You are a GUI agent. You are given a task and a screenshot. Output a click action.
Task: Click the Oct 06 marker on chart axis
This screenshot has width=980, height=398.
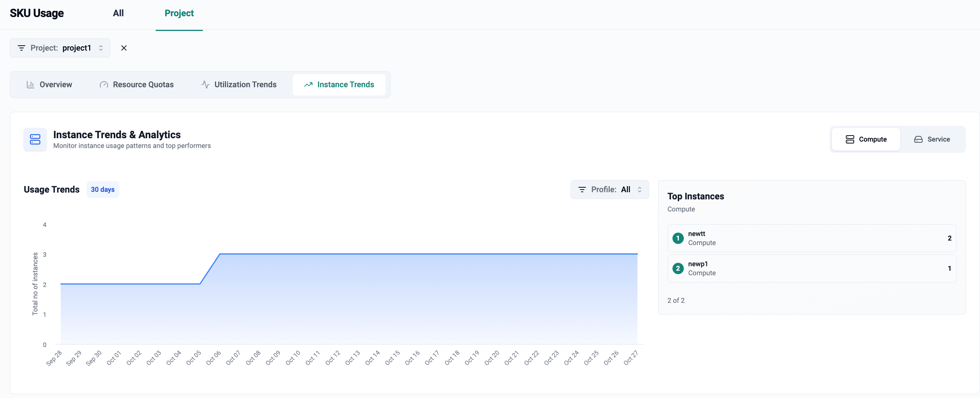(214, 358)
